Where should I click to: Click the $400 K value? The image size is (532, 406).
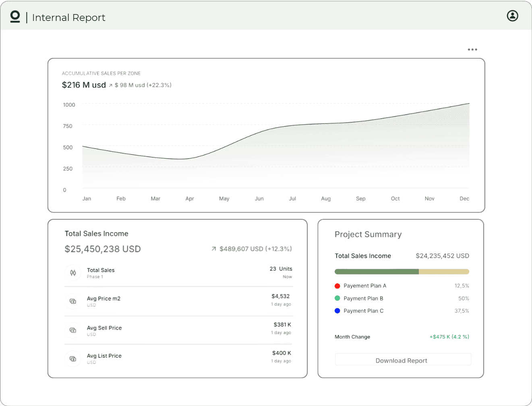(x=282, y=353)
